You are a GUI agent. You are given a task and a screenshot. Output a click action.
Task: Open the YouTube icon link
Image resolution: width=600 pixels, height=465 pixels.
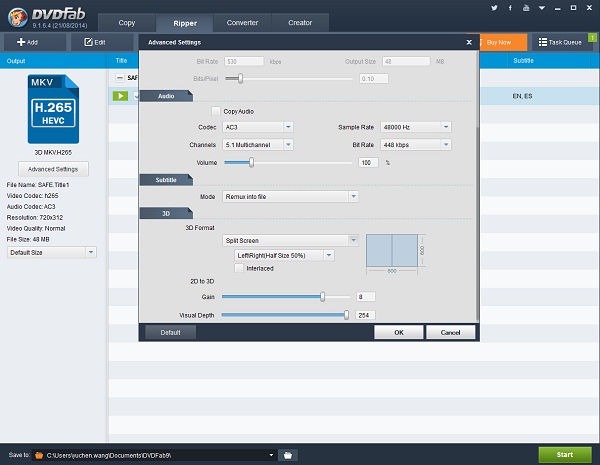coord(525,7)
